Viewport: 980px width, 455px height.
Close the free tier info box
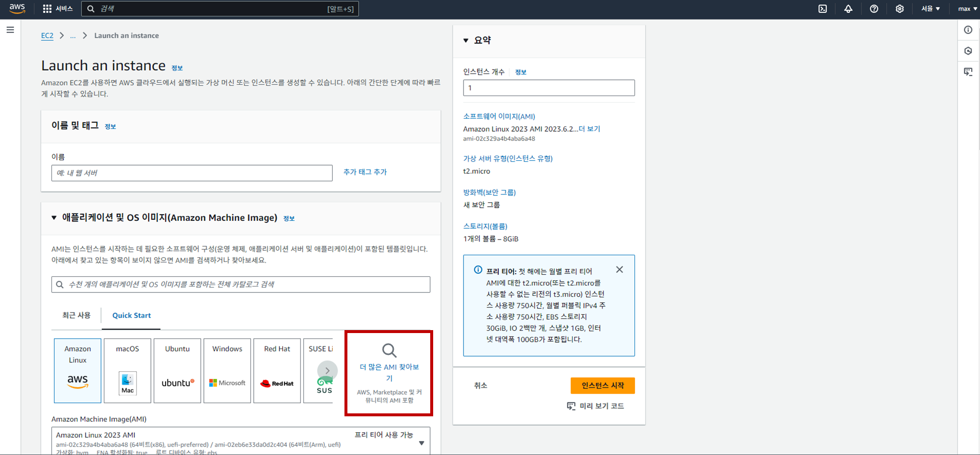click(x=619, y=270)
